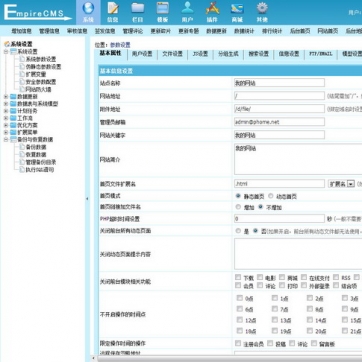Switch to the 文件设置 tab
Viewport: 362px width, 362px height.
[172, 54]
